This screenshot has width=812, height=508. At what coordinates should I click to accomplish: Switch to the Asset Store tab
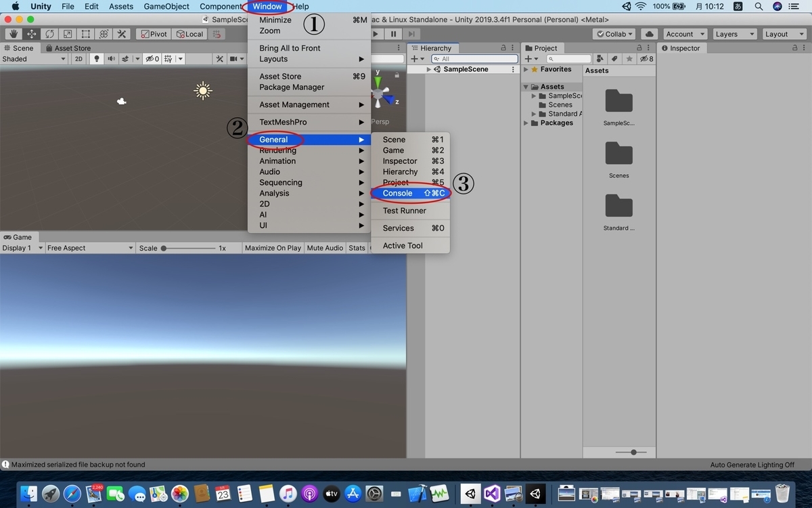pyautogui.click(x=68, y=48)
